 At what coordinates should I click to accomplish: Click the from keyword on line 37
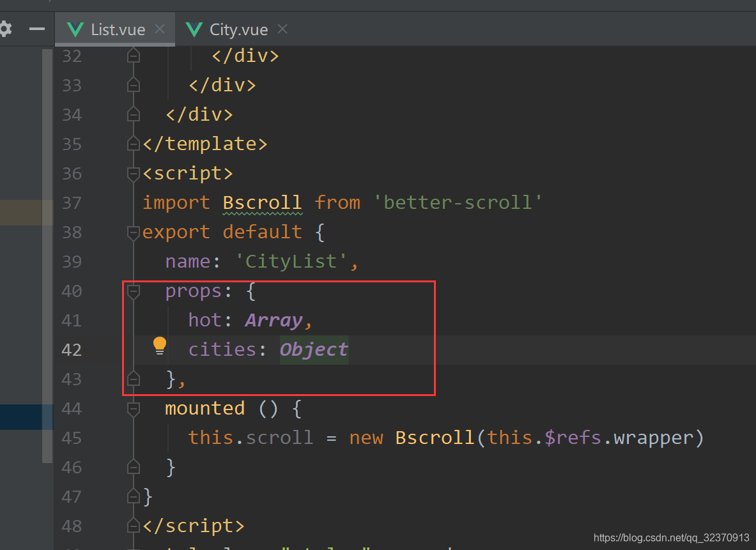tap(337, 202)
